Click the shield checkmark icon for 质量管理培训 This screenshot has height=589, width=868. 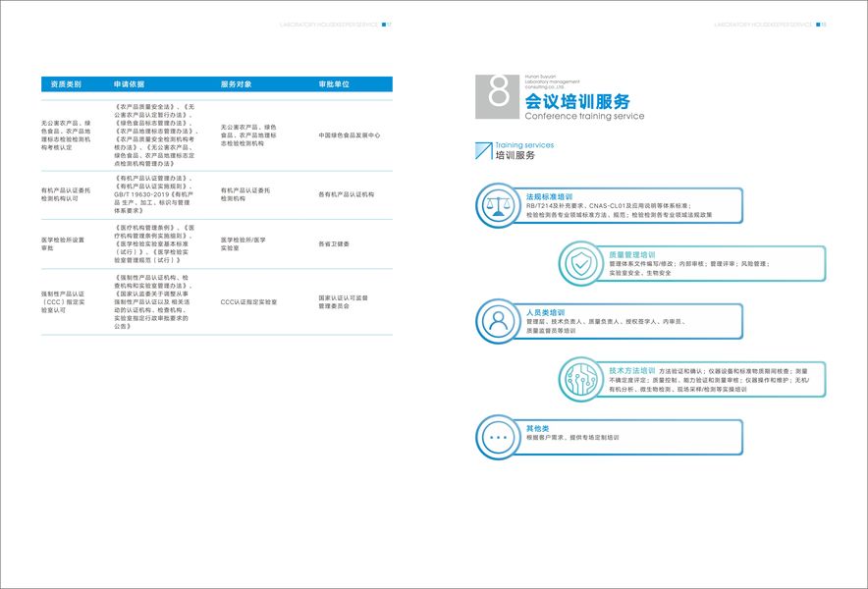(580, 263)
